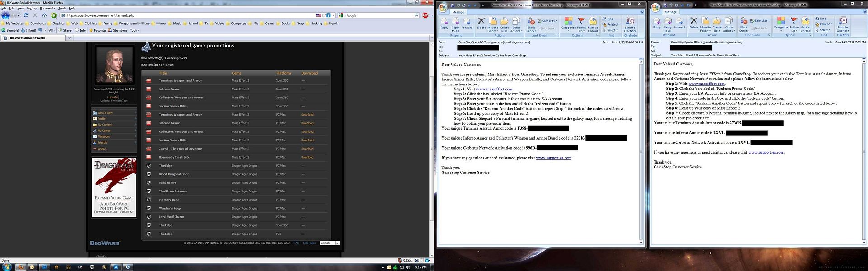Open the Follow Up dropdown in left Outlook
The image size is (868, 271).
[581, 24]
